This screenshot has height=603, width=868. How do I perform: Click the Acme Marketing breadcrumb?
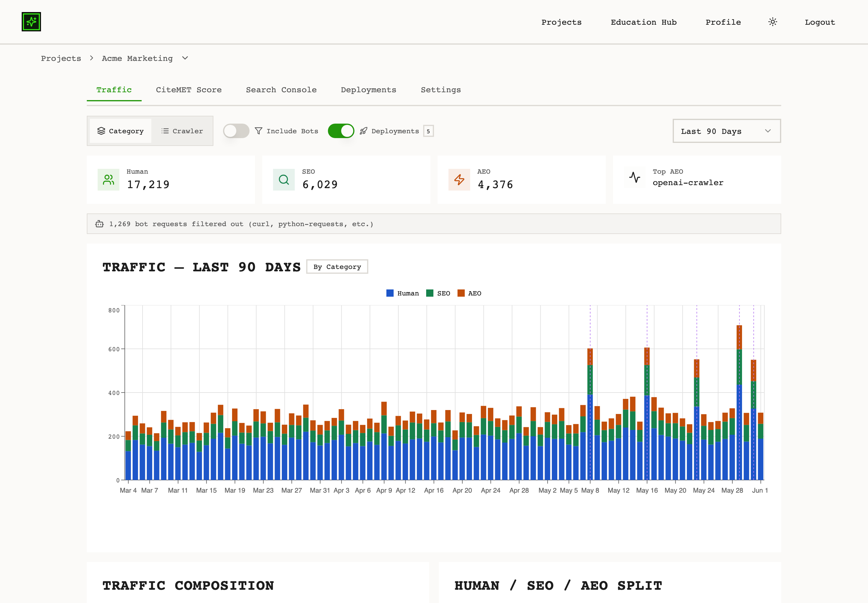(137, 58)
